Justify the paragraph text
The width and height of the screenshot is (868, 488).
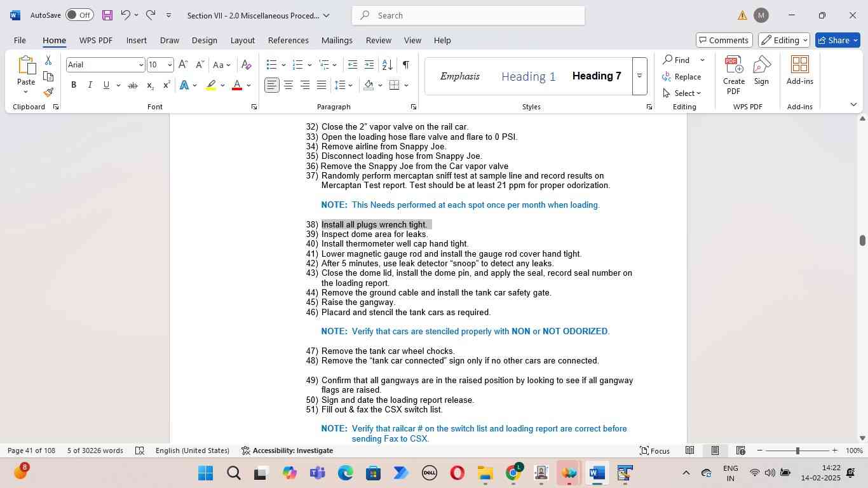322,85
